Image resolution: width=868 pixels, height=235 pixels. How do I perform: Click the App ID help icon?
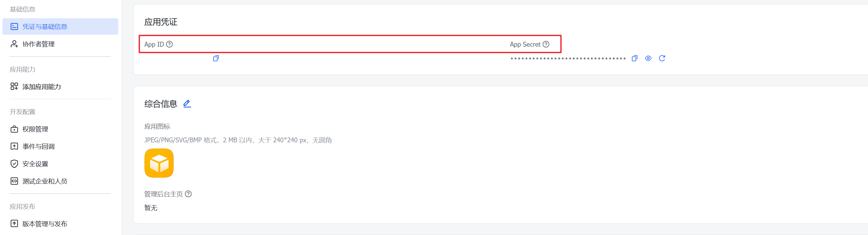coord(169,44)
